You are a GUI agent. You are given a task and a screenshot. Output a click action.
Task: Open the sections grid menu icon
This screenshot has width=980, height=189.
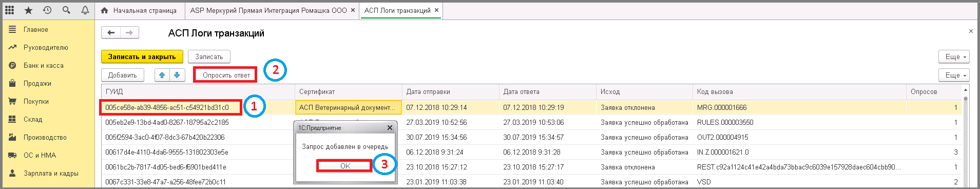(10, 10)
